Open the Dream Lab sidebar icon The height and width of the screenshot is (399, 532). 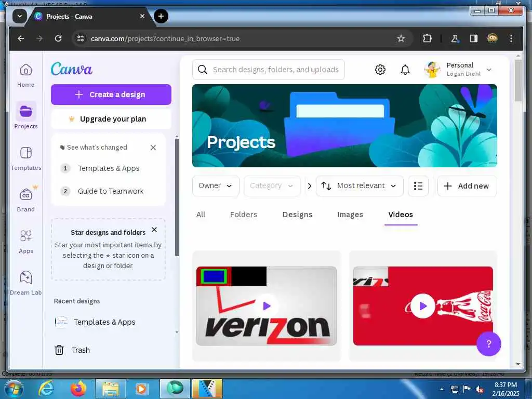point(26,277)
